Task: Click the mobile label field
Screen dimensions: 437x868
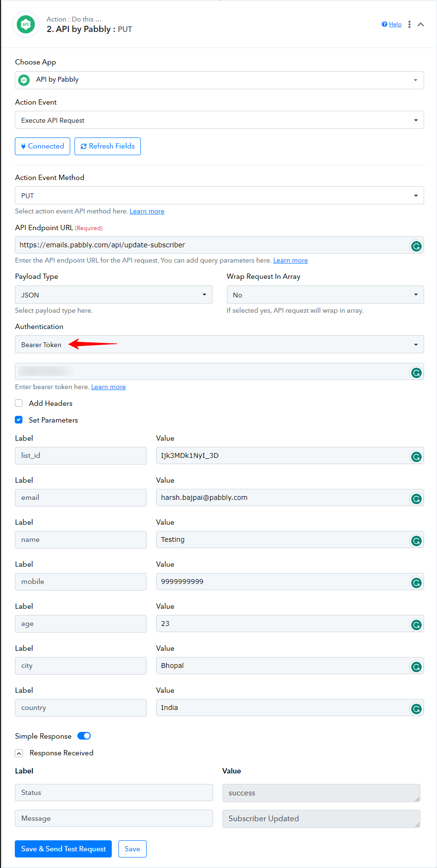Action: pos(81,582)
